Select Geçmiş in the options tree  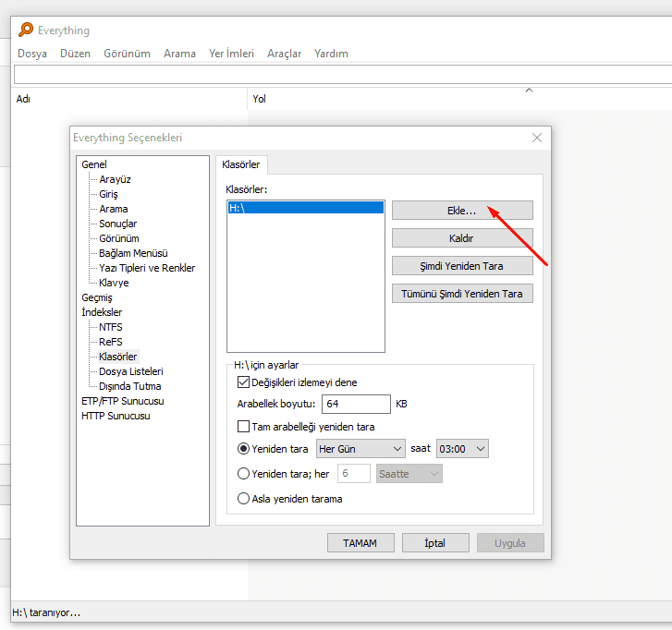pyautogui.click(x=97, y=297)
